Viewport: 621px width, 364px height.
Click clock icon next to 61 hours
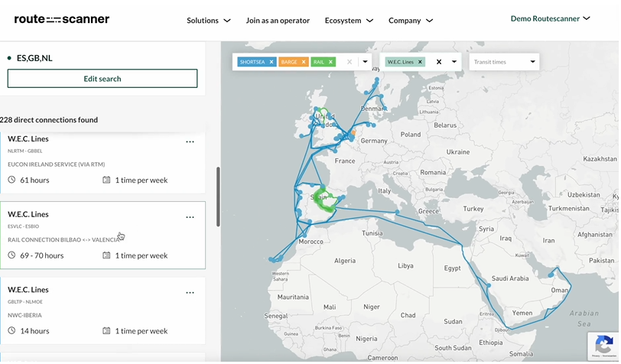[11, 180]
